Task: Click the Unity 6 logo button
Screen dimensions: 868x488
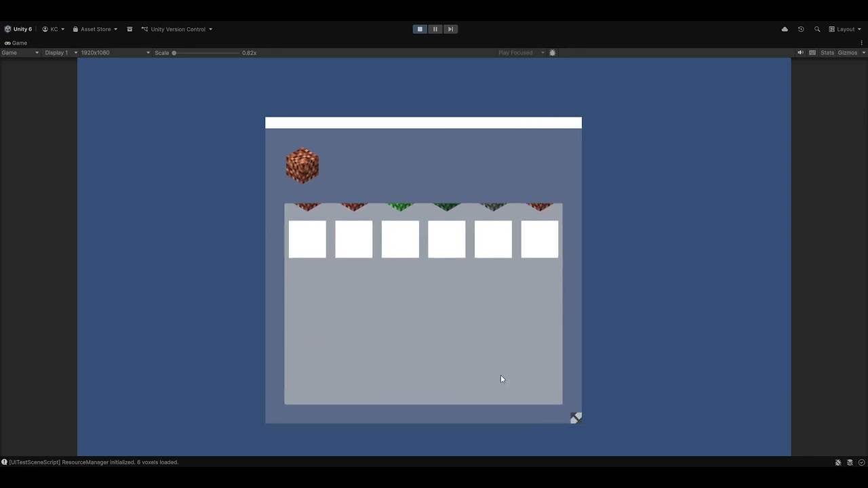Action: (x=18, y=29)
